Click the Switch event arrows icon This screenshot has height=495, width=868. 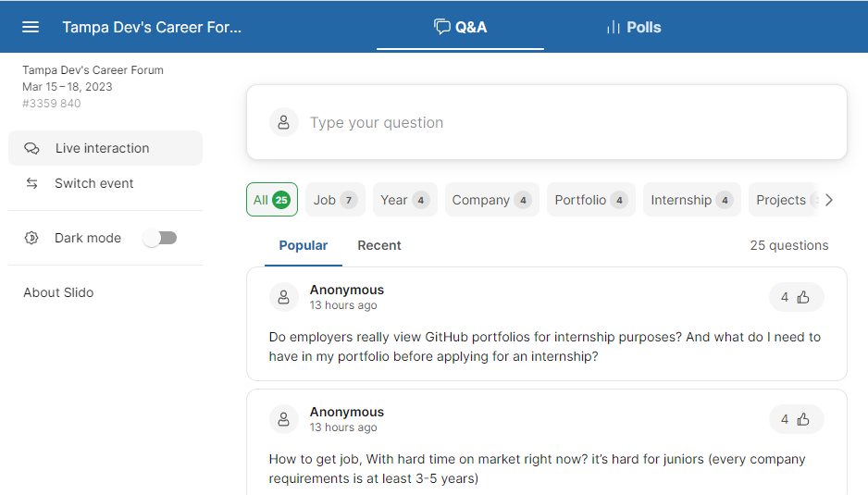pyautogui.click(x=31, y=183)
